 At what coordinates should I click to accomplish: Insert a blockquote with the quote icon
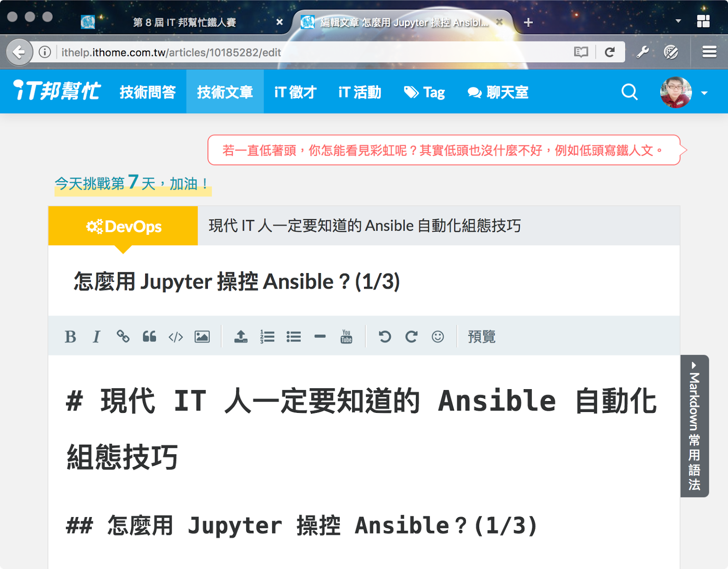tap(149, 336)
